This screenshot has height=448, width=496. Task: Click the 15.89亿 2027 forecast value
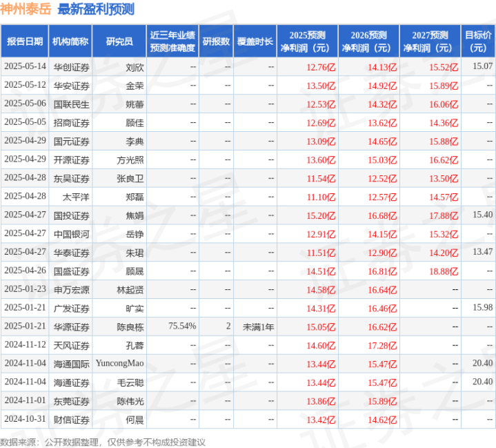click(444, 86)
